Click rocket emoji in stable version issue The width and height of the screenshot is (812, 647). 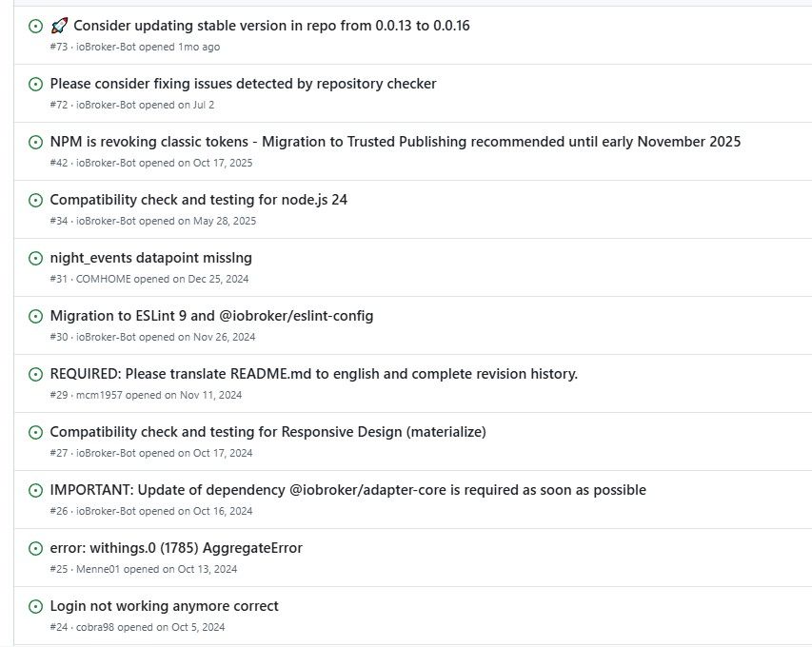point(59,26)
